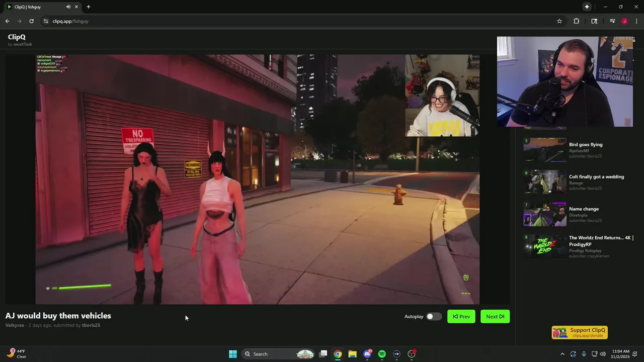The image size is (644, 362).
Task: Bookmark this page with the star icon
Action: [x=559, y=21]
